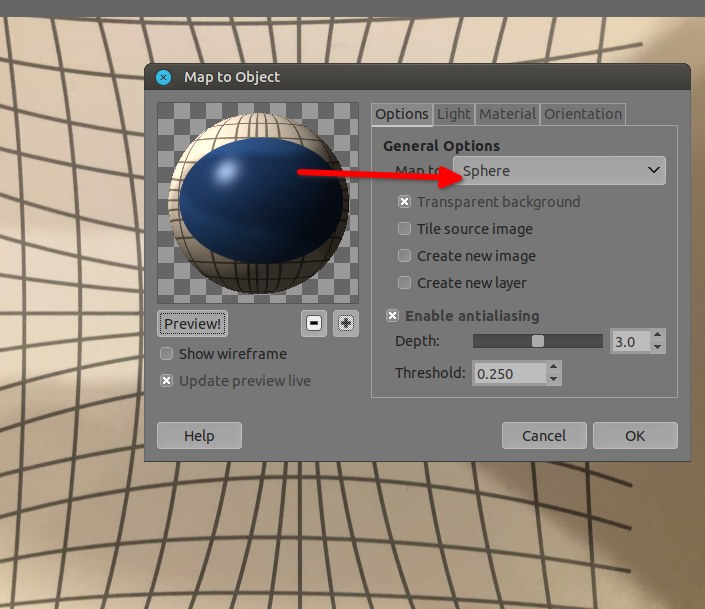Enable Show wireframe checkbox
Viewport: 705px width, 609px height.
(x=166, y=354)
